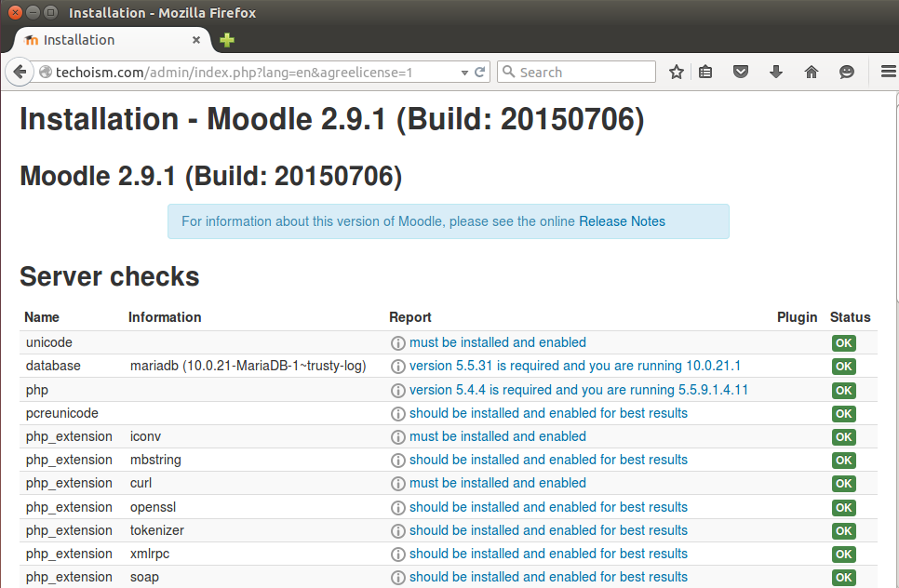
Task: Reload the page with the refresh icon
Action: coord(480,73)
